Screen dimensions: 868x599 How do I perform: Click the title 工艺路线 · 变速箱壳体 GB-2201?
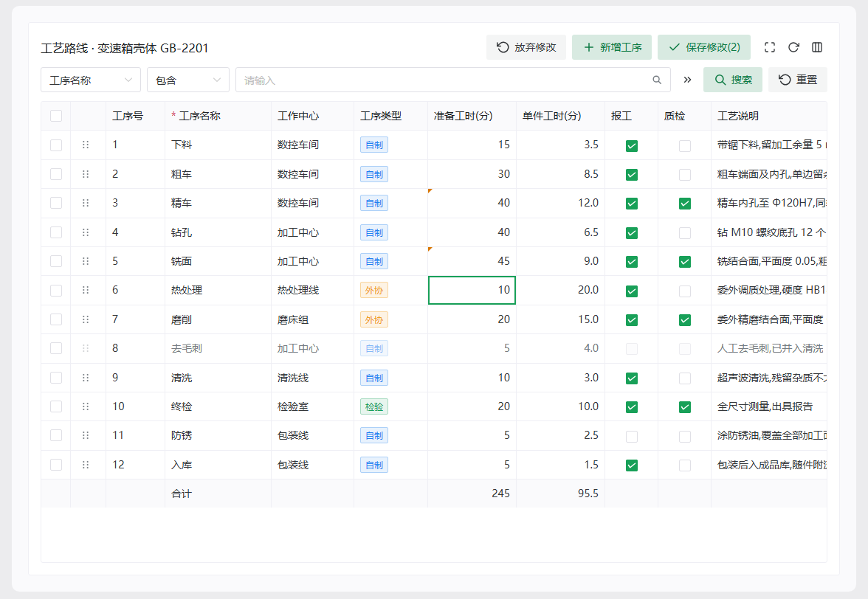125,48
